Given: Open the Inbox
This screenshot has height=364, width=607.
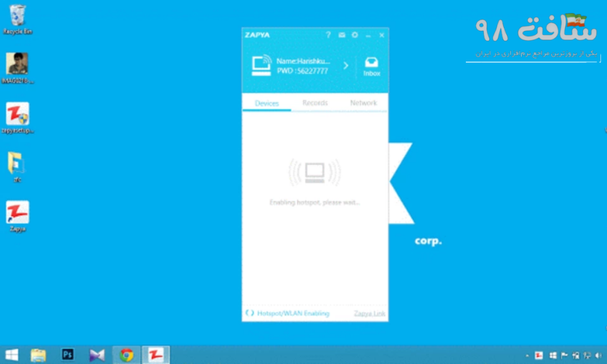Looking at the screenshot, I should tap(372, 66).
